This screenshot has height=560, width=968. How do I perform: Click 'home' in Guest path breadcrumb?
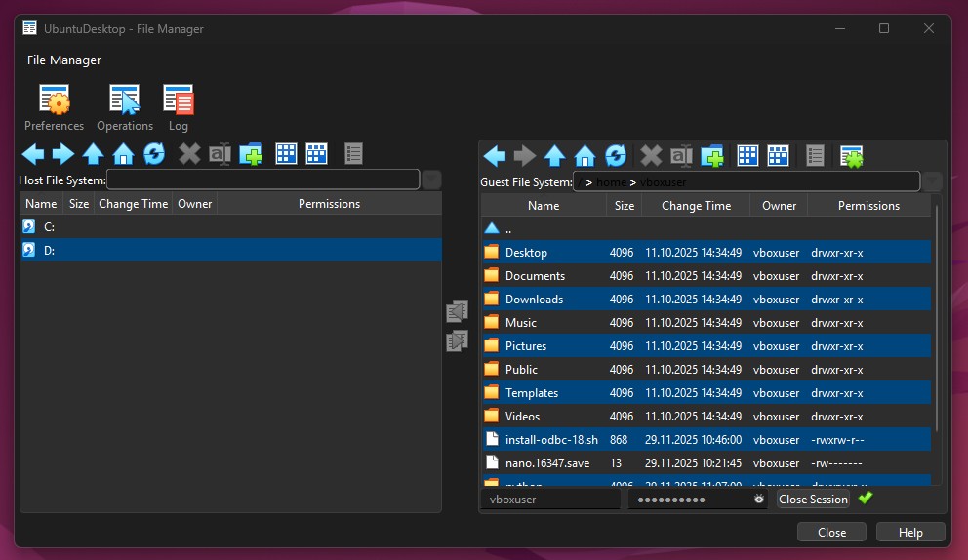611,182
